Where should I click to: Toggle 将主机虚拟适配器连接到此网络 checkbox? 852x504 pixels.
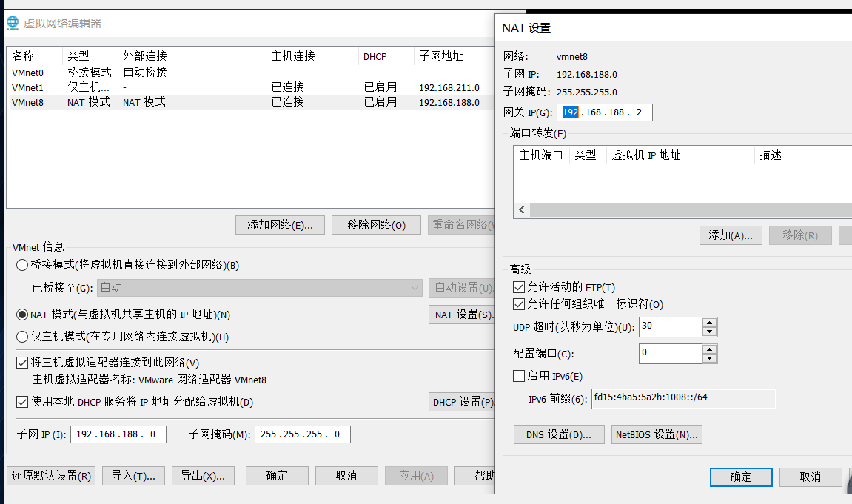22,363
